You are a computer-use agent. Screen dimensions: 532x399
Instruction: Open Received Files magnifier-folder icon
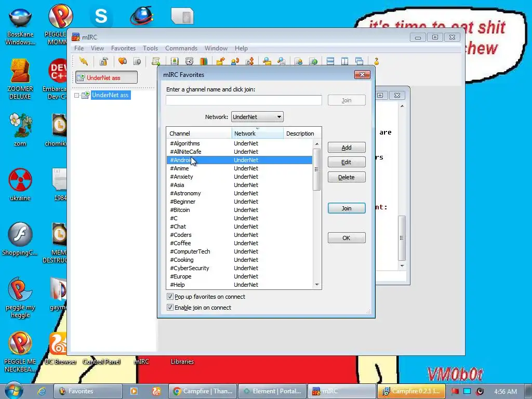[x=267, y=61]
